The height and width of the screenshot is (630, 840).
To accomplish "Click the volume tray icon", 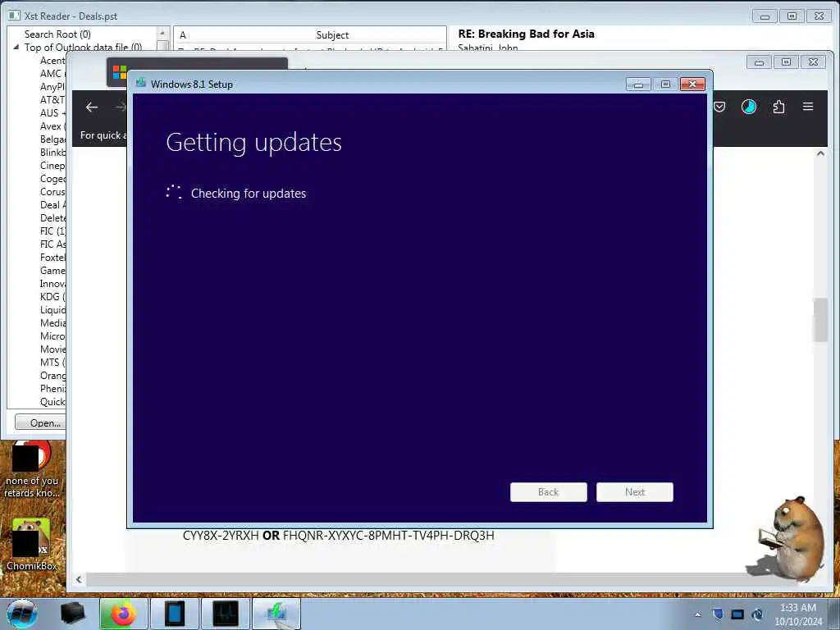I will click(757, 614).
